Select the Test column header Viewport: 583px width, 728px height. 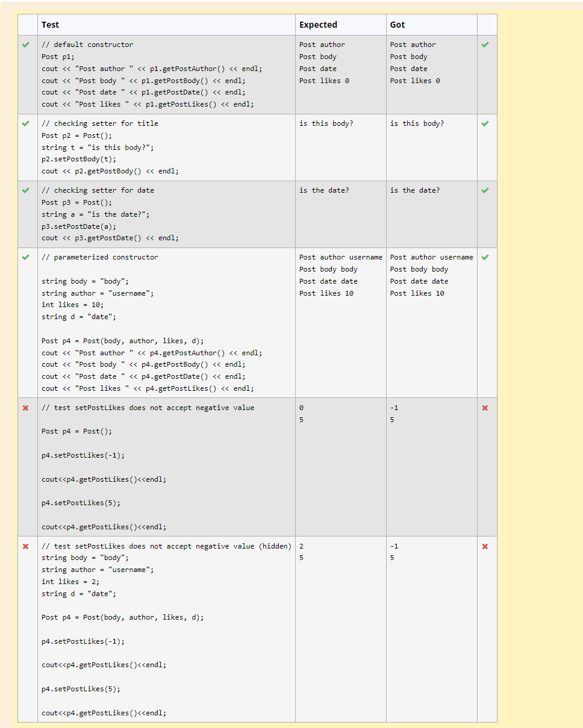(x=50, y=25)
